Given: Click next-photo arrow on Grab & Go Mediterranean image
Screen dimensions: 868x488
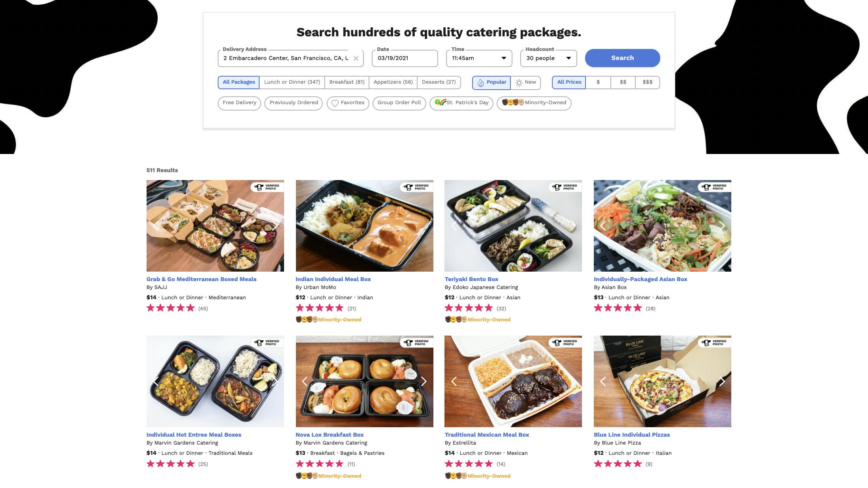Looking at the screenshot, I should click(x=275, y=226).
